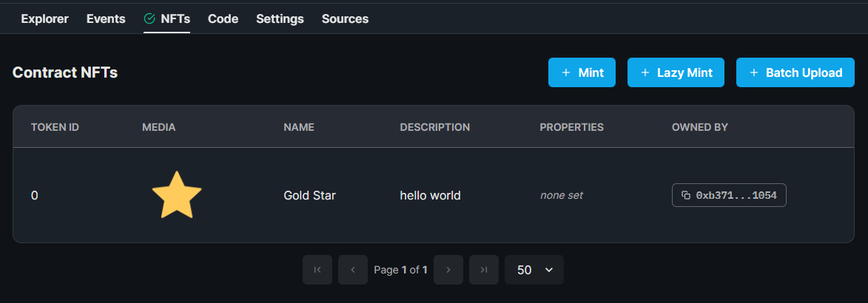Select the Code tab
The image size is (868, 303).
click(x=223, y=18)
